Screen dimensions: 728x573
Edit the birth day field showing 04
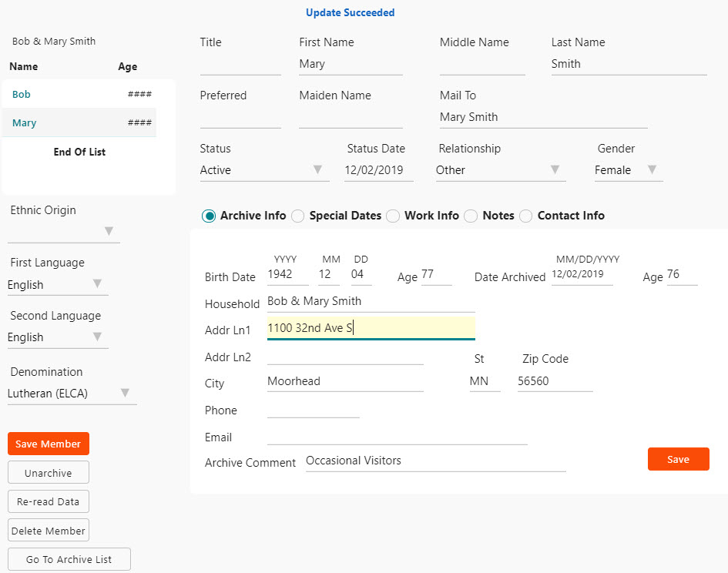click(x=361, y=274)
